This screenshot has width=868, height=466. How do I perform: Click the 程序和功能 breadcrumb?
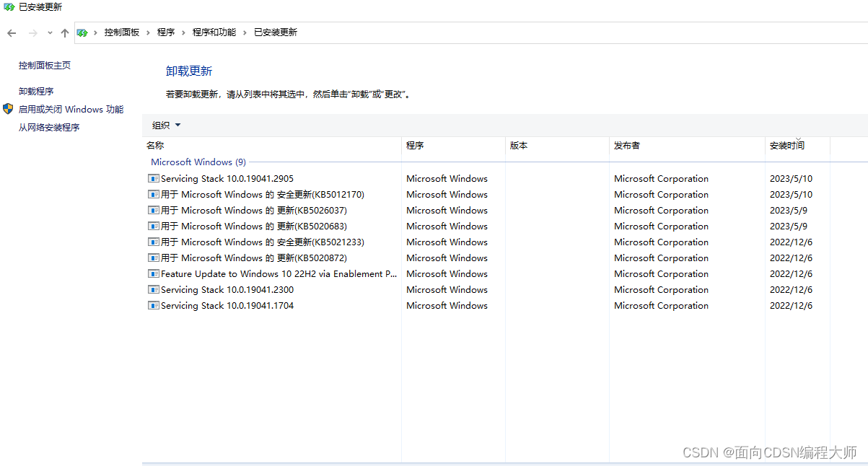(x=214, y=32)
